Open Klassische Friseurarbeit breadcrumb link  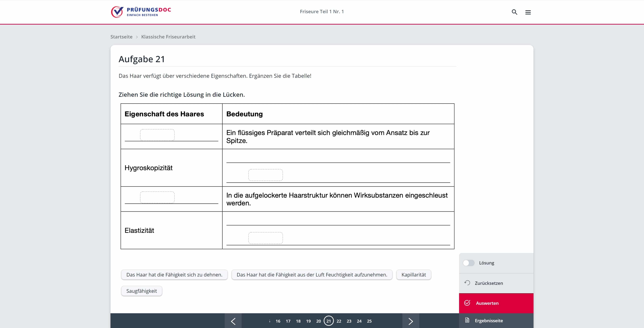click(x=168, y=37)
